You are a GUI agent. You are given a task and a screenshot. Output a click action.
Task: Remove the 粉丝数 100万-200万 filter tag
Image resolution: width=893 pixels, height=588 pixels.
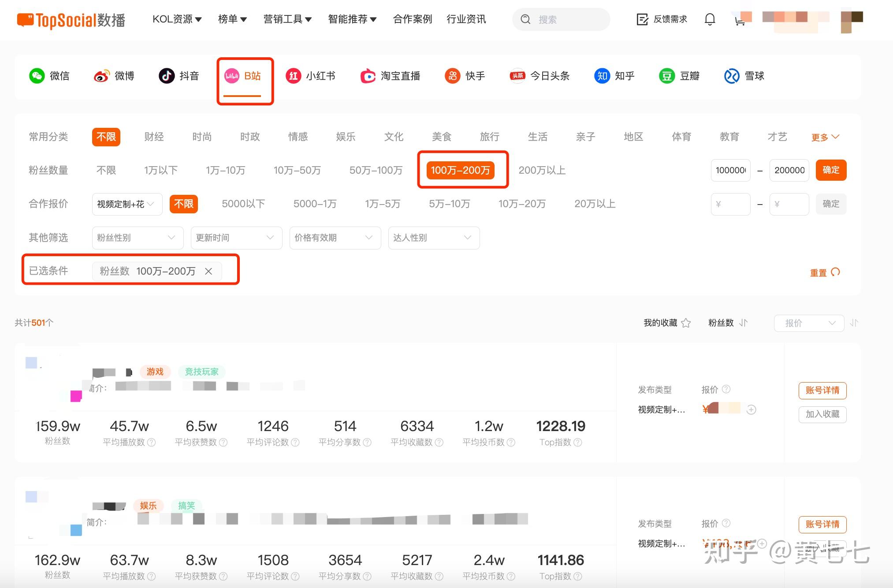click(x=208, y=272)
